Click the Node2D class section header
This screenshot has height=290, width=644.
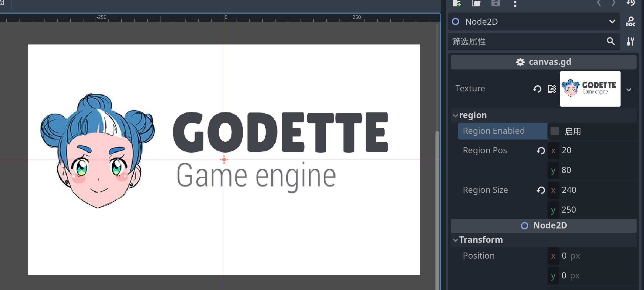544,226
